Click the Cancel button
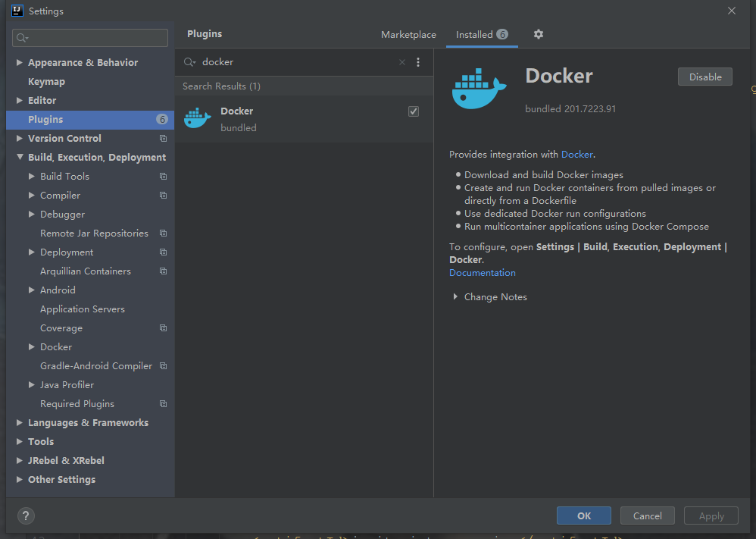 click(x=647, y=515)
